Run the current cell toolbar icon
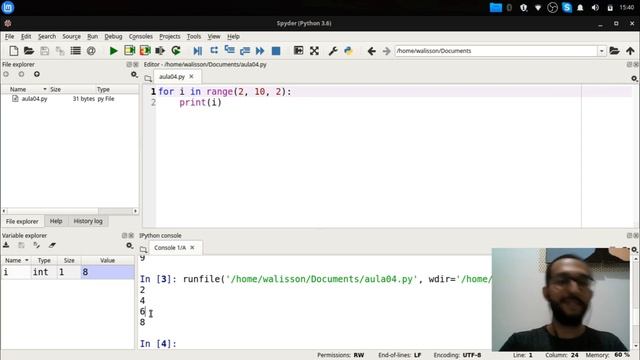Screen dimensions: 640x360 coord(129,51)
